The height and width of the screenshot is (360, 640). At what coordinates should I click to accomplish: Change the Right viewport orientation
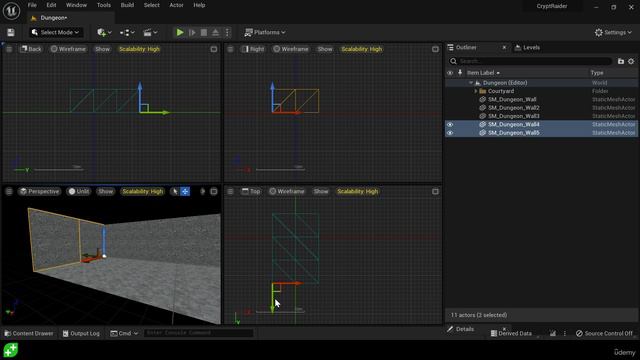tap(253, 49)
